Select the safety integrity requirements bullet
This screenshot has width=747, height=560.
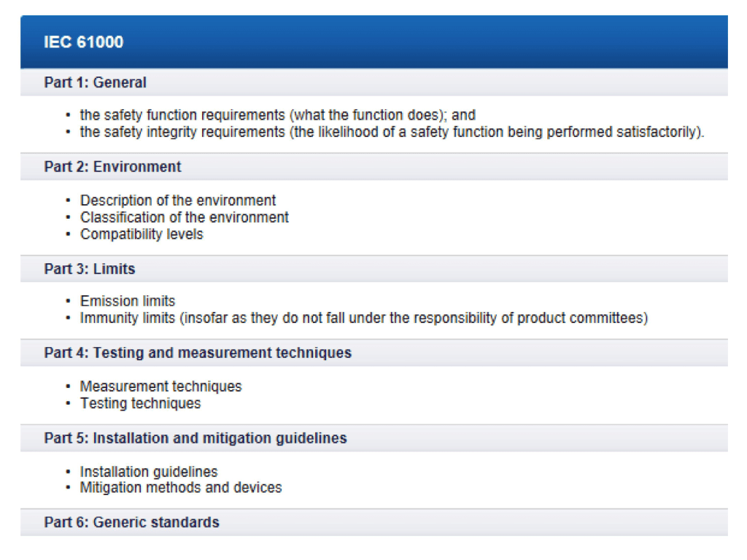pyautogui.click(x=392, y=132)
